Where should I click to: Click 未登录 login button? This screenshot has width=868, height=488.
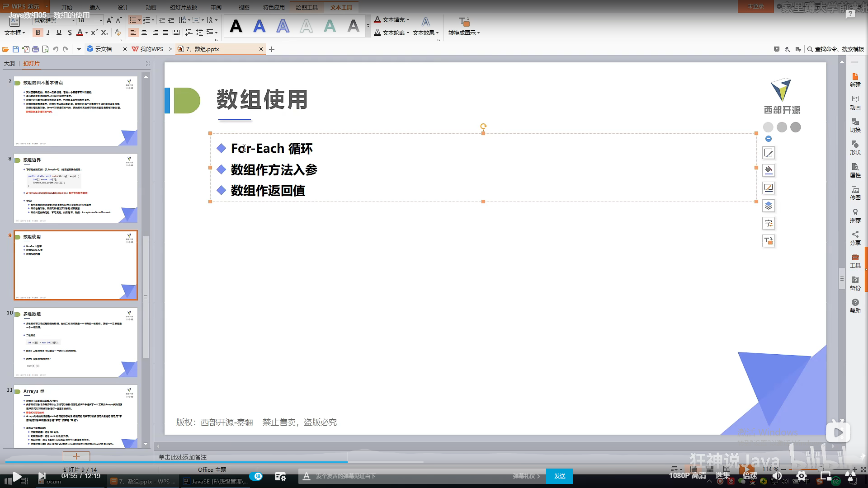point(755,6)
